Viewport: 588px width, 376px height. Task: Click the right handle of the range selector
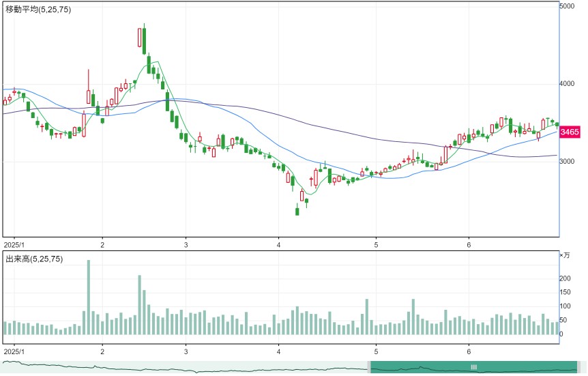(579, 367)
